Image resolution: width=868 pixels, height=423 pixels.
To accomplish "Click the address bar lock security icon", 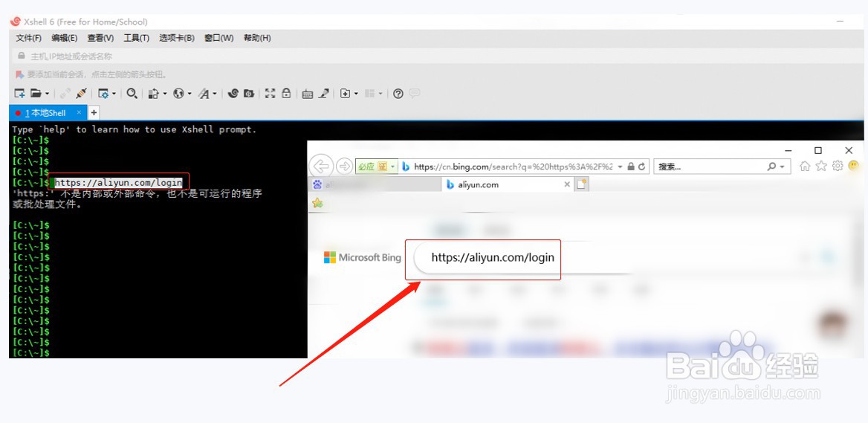I will point(631,167).
